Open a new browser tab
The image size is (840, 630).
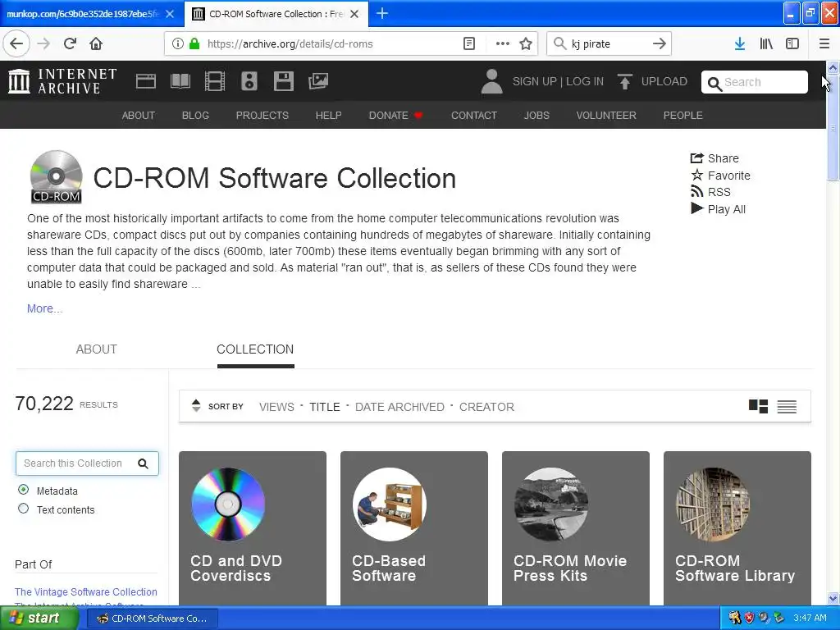382,13
